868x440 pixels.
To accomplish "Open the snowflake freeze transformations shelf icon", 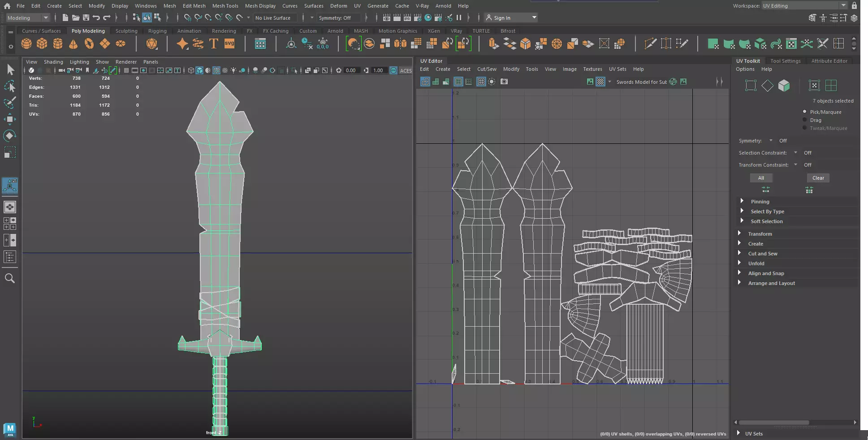I will coord(323,43).
